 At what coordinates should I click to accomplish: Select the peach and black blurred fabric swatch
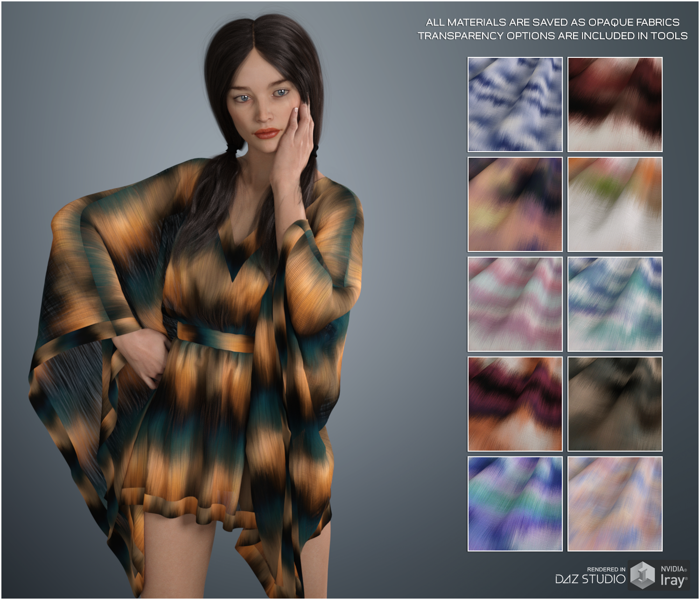(x=515, y=204)
